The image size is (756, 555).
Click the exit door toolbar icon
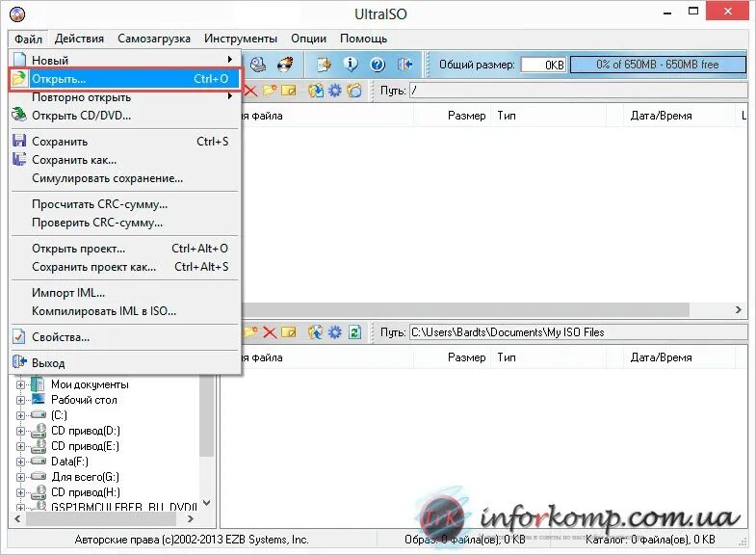pyautogui.click(x=404, y=65)
